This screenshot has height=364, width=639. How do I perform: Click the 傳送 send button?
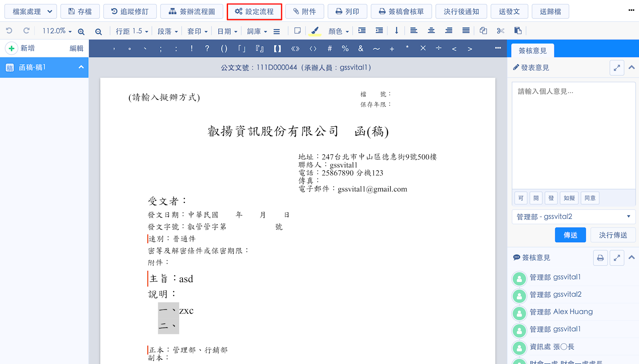tap(570, 235)
